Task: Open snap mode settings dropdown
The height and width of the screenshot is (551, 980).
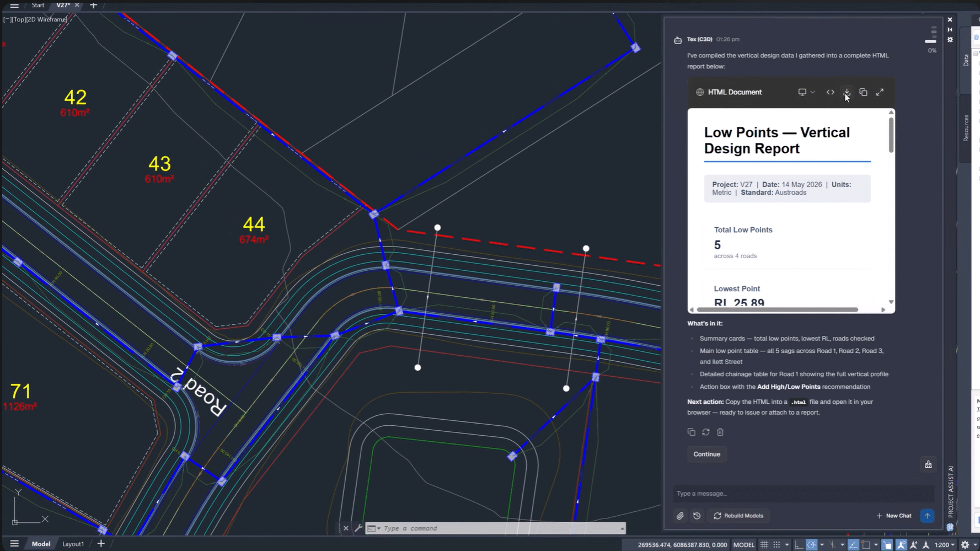Action: point(787,545)
